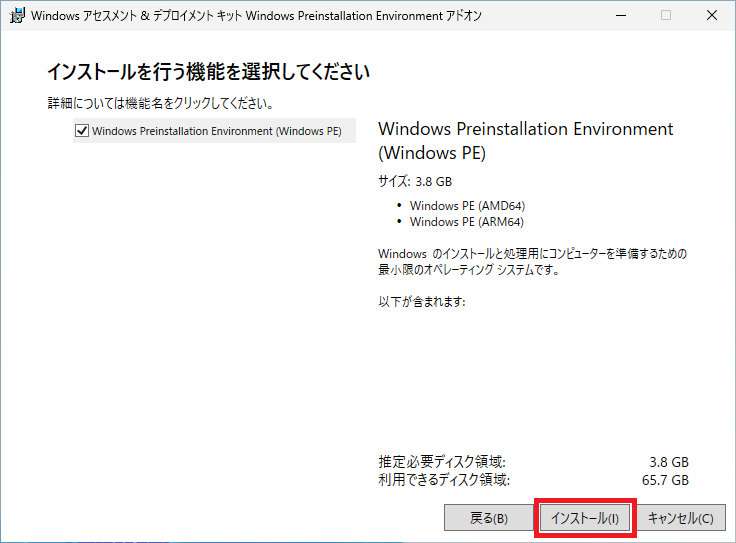Viewport: 736px width, 543px height.
Task: Minimize the ADK setup window
Action: click(x=621, y=15)
